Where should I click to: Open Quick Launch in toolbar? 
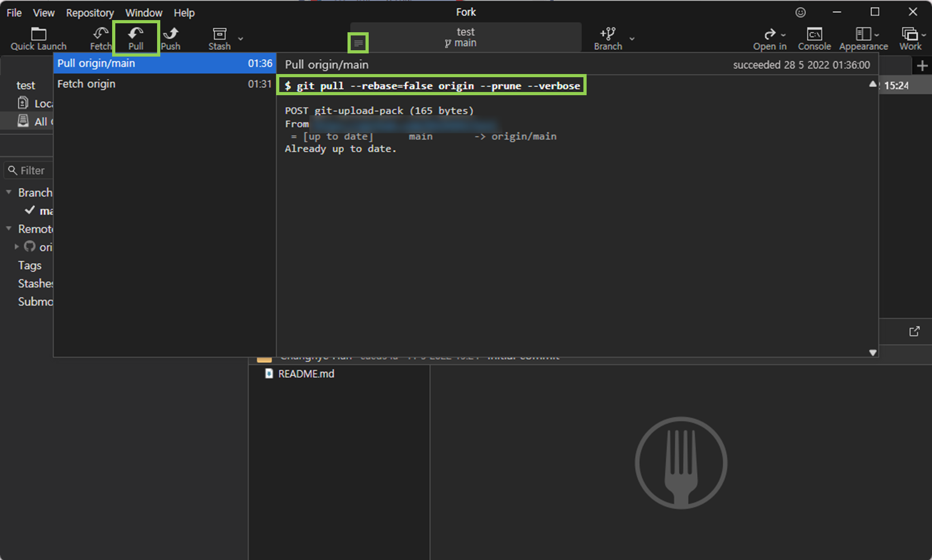(38, 39)
